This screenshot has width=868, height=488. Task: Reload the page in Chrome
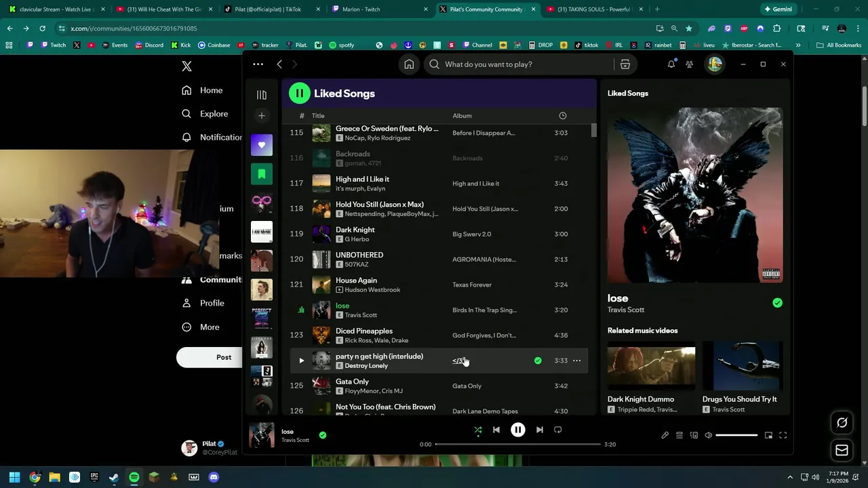click(42, 28)
